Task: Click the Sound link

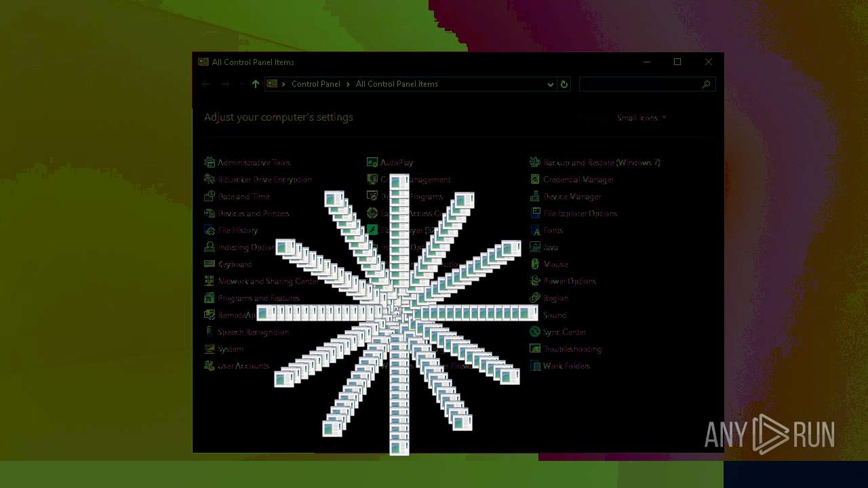Action: [555, 315]
